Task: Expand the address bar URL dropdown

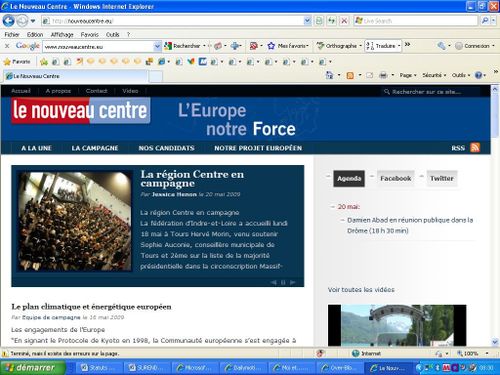Action: (x=307, y=21)
